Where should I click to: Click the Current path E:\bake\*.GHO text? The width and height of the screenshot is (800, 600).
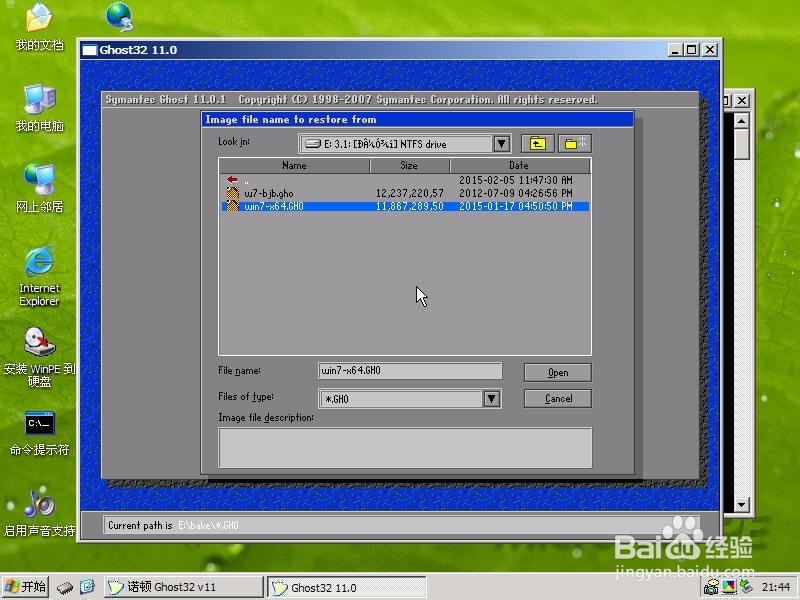208,526
